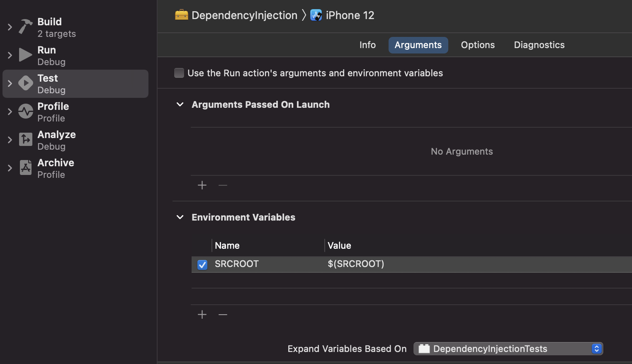Click the Profile gauge icon
Viewport: 632px width, 364px height.
click(25, 111)
